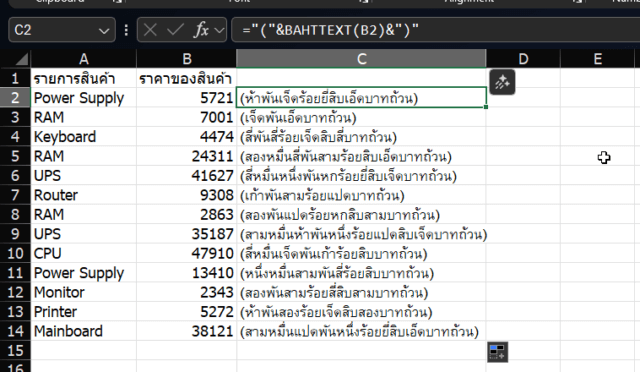Click the CPU cell
This screenshot has height=372, width=640.
point(84,253)
